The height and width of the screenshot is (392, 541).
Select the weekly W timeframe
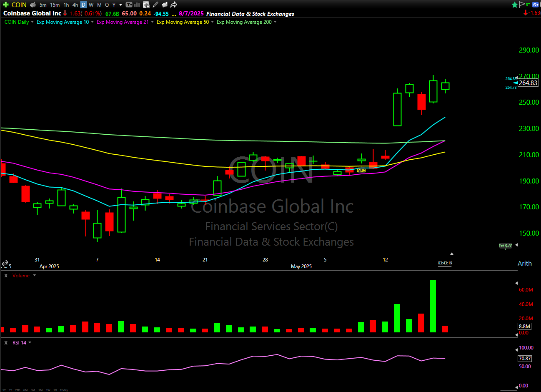tap(91, 5)
